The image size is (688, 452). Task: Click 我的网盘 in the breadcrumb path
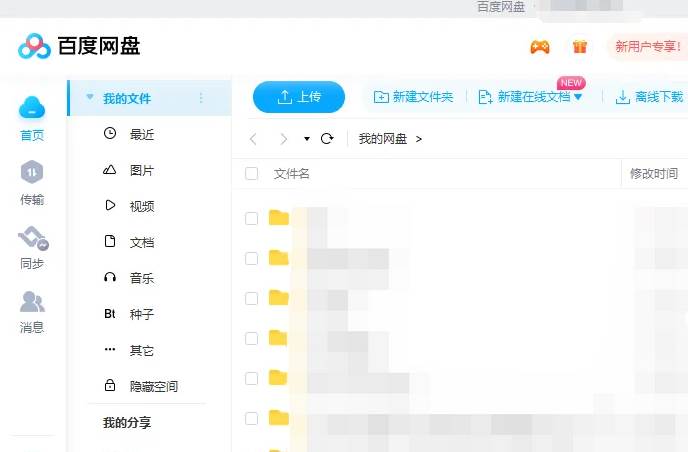click(x=383, y=139)
